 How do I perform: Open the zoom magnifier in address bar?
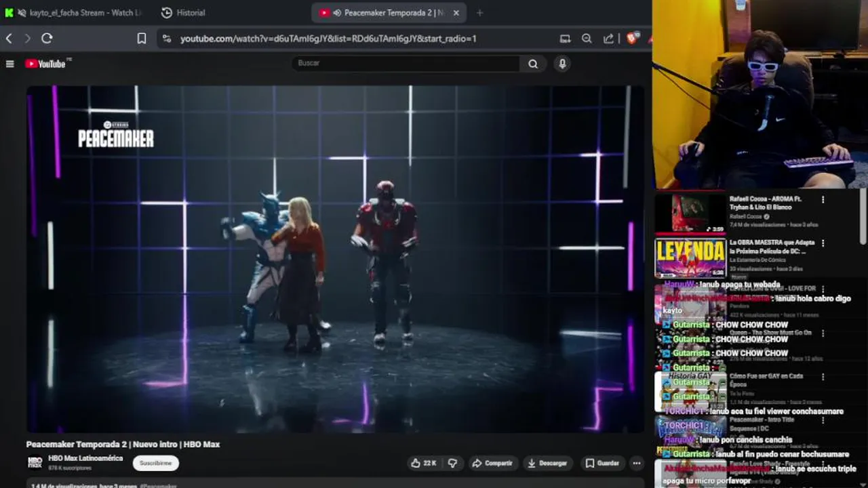click(x=587, y=39)
